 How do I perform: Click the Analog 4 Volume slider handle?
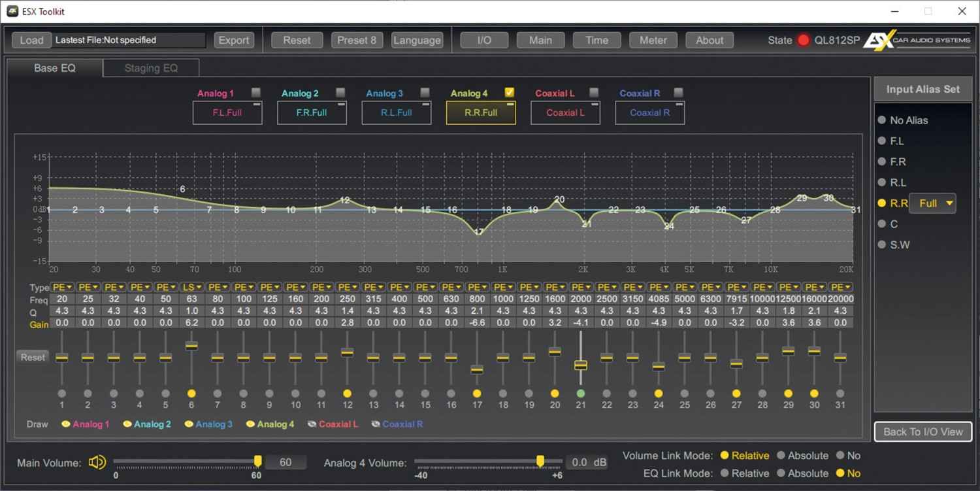coord(540,461)
